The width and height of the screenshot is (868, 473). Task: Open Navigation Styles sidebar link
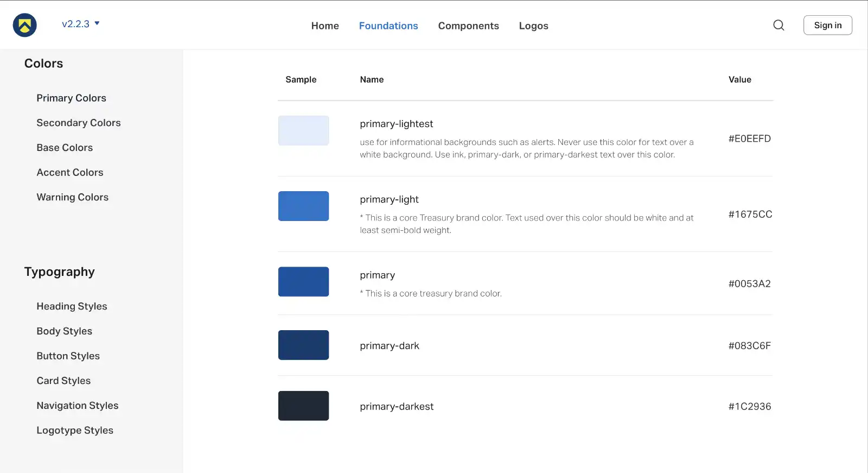[x=78, y=406]
